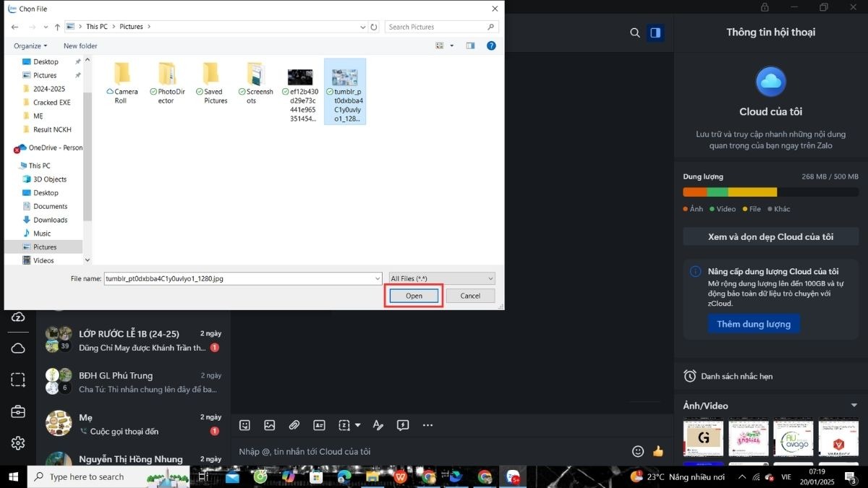
Task: Collapse the Ảnh/Video section
Action: [x=854, y=406]
